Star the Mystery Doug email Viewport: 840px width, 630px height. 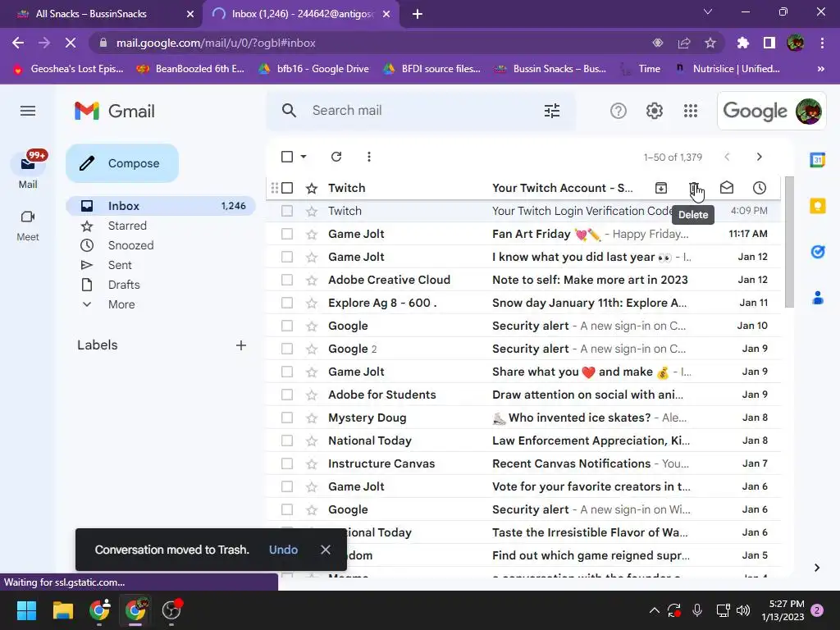(312, 418)
